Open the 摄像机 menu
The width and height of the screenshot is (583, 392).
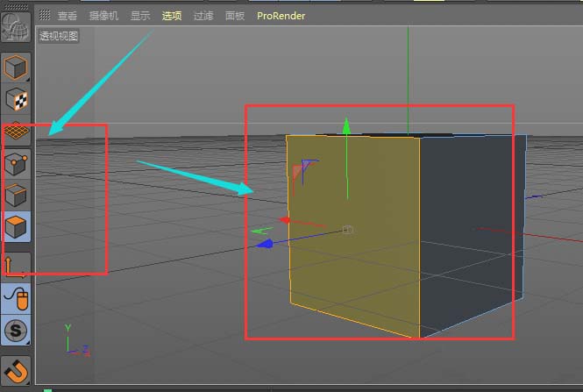coord(103,16)
